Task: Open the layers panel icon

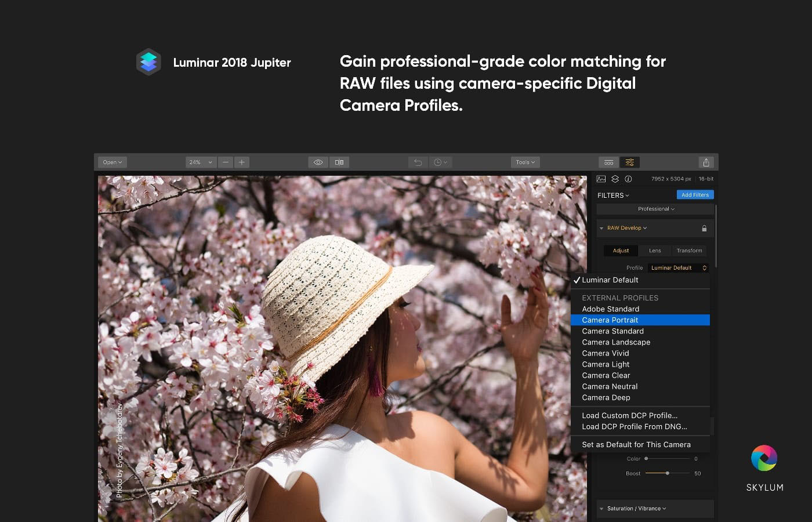Action: (615, 179)
